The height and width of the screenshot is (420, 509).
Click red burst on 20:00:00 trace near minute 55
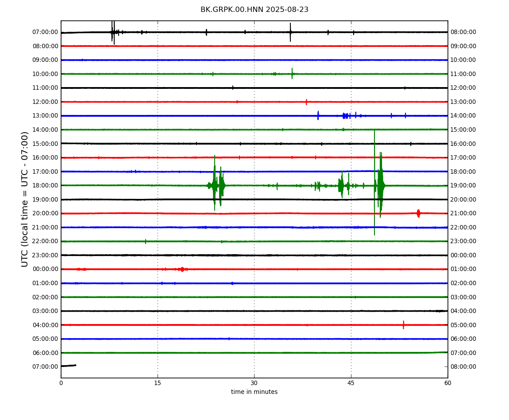[418, 214]
